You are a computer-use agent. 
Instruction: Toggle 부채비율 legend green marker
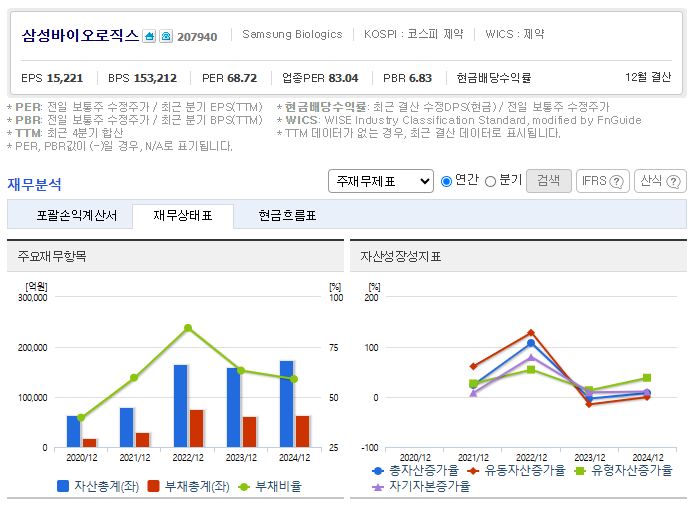click(244, 487)
